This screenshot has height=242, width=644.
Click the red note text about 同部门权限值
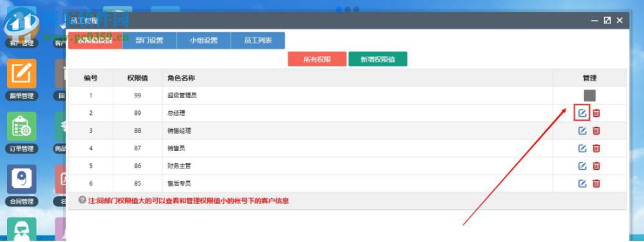point(189,201)
